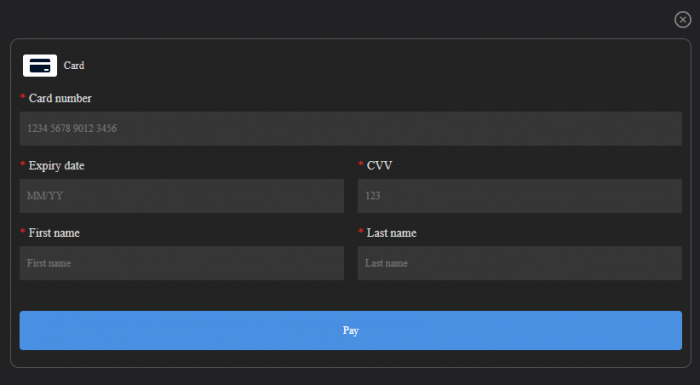Click the Card number field label

pyautogui.click(x=60, y=98)
